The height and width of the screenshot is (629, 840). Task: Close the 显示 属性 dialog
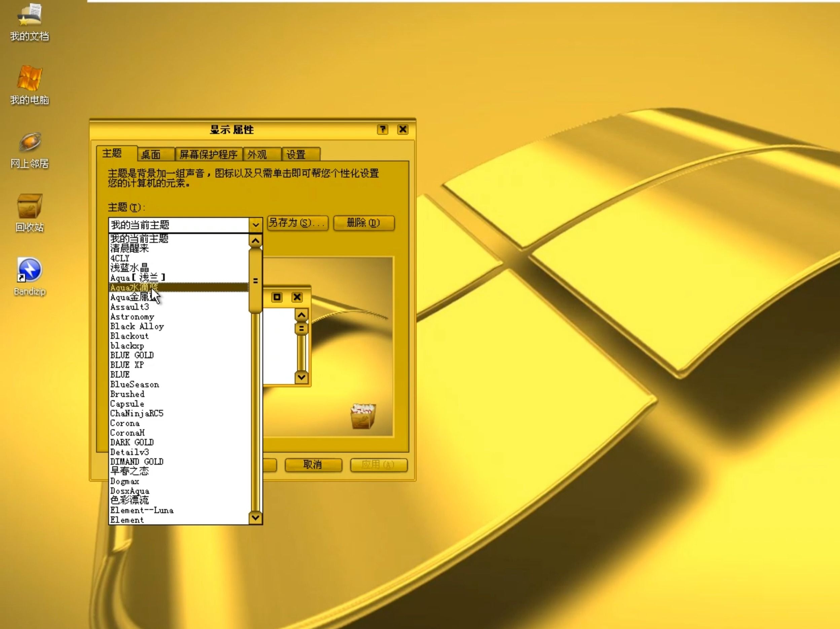click(403, 129)
